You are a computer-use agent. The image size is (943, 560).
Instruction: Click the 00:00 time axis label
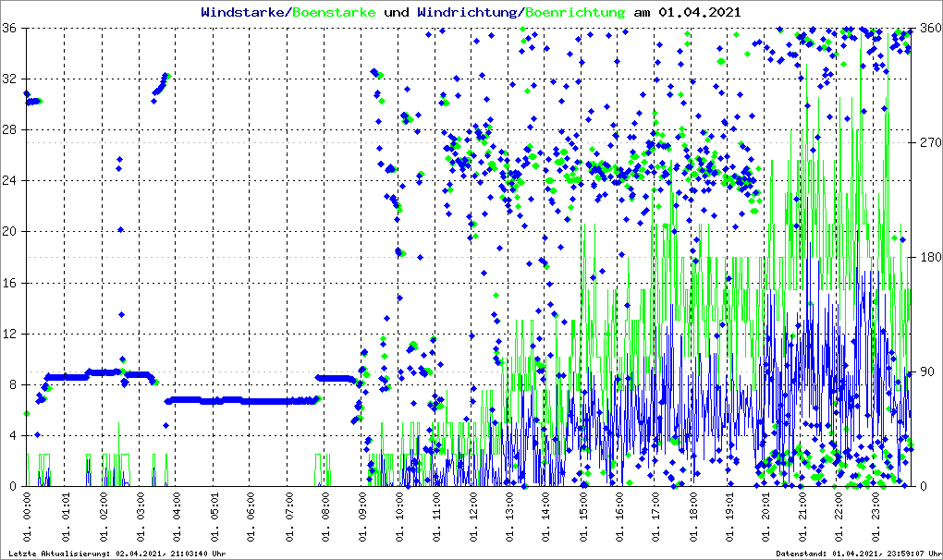(x=28, y=518)
